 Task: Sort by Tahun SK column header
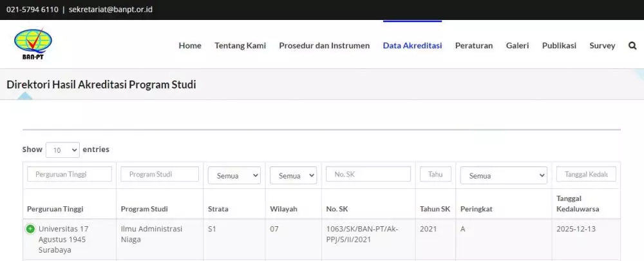click(435, 209)
